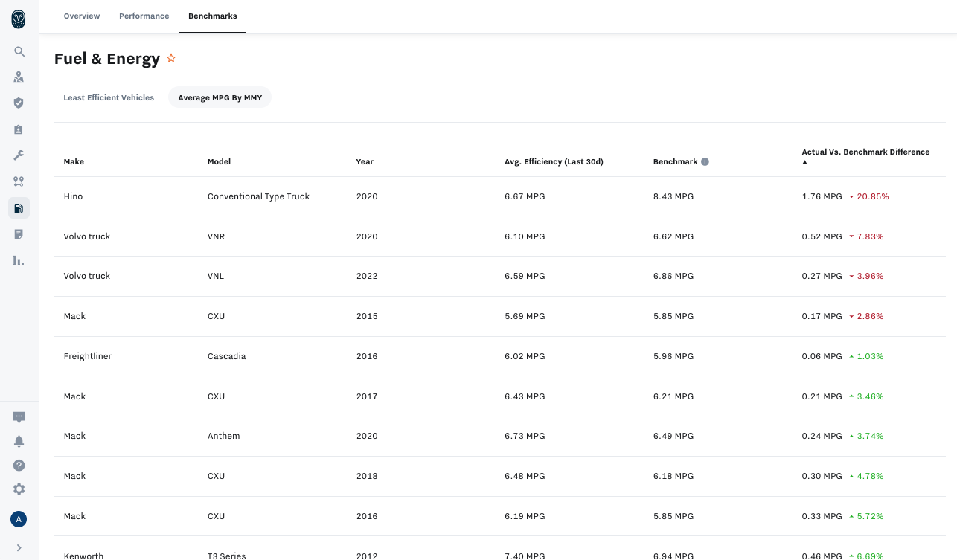Click the 5.69 MPG efficiency value
The height and width of the screenshot is (560, 957).
point(525,316)
